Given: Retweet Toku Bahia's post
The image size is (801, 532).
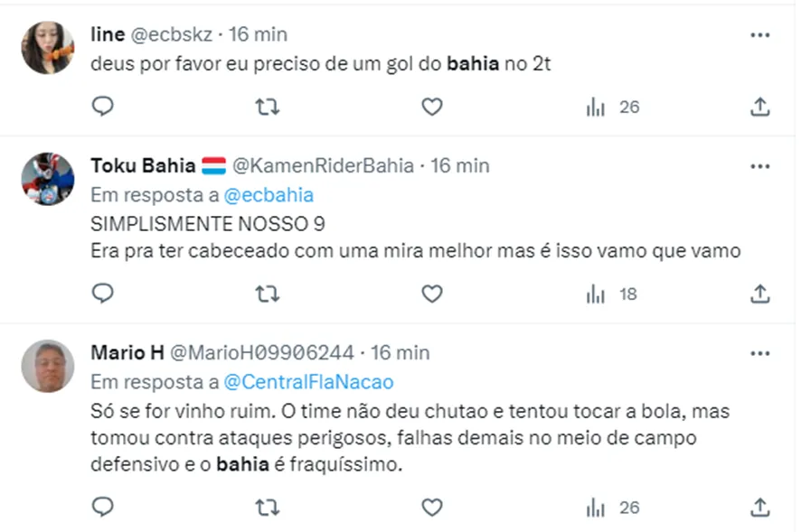Looking at the screenshot, I should tap(267, 294).
